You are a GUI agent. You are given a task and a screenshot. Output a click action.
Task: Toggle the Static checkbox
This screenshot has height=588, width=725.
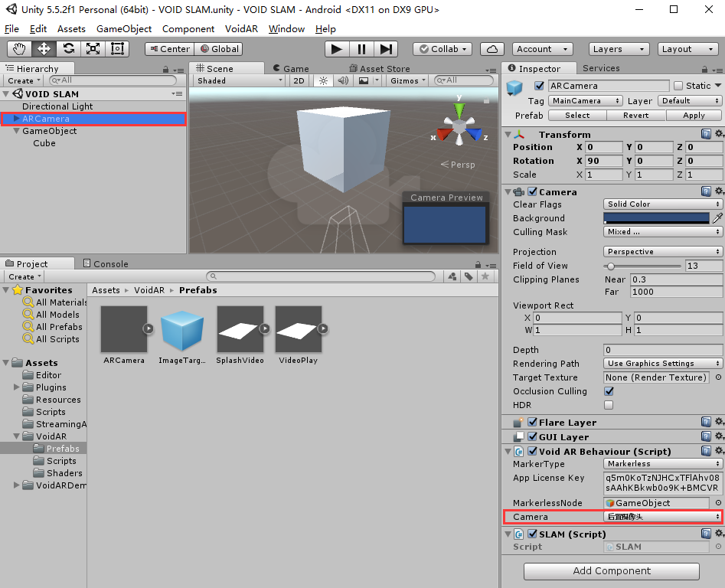(x=678, y=86)
